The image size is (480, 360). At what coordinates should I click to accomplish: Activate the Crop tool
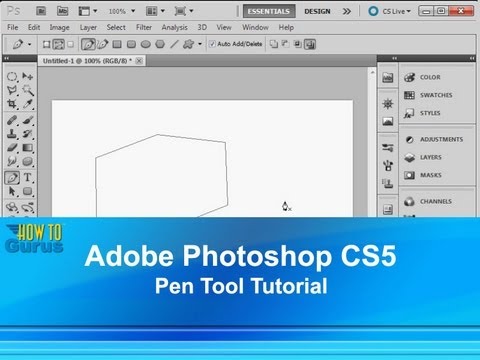point(12,104)
